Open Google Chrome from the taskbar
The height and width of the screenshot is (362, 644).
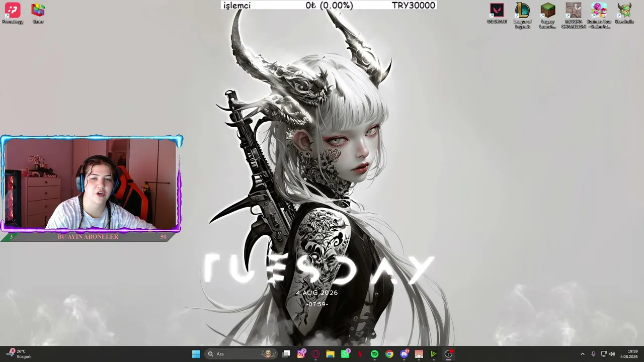[389, 354]
